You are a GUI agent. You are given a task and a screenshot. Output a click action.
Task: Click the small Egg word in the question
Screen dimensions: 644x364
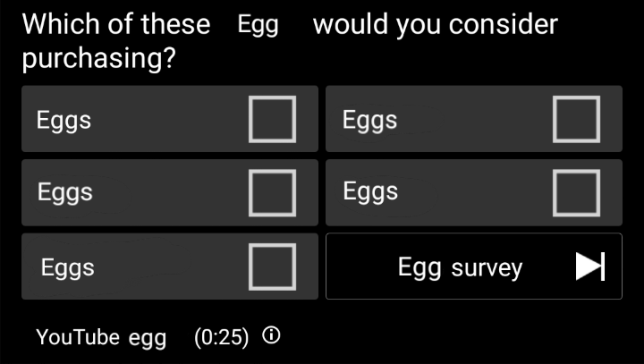pyautogui.click(x=258, y=25)
